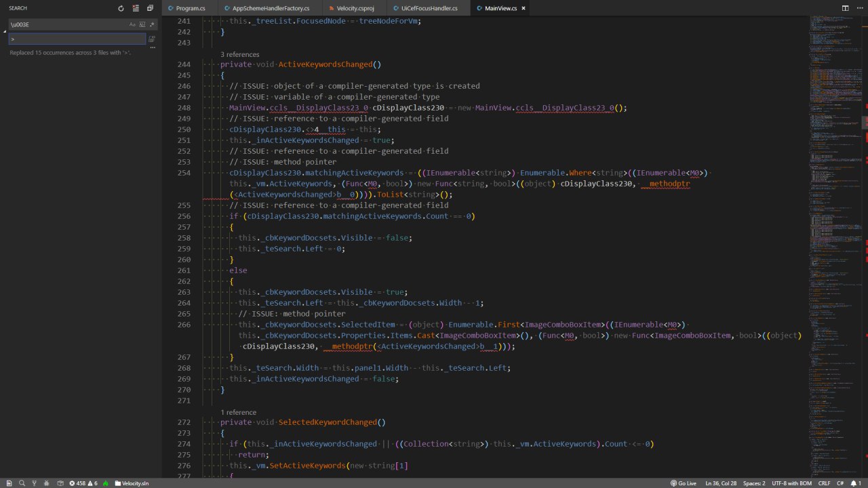Click the 3 references CodeLens link
This screenshot has width=868, height=488.
(239, 54)
